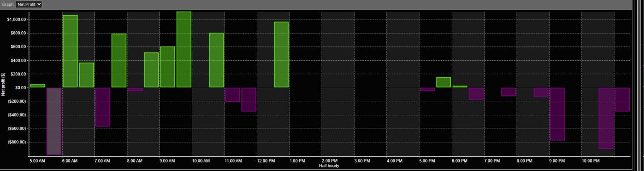Image resolution: width=644 pixels, height=171 pixels.
Task: Click the $0.00 y-axis label
Action: (x=21, y=88)
